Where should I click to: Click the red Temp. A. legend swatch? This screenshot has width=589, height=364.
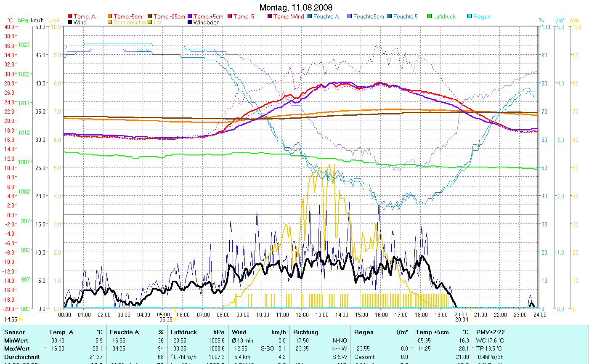pos(70,16)
